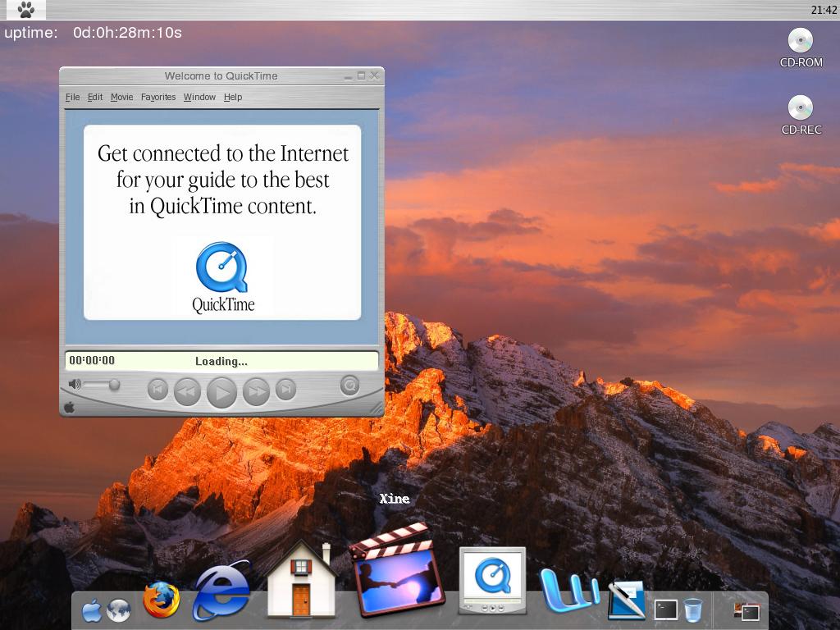Click the small Apple logo in player corner
Screen dimensions: 840x630
(69, 408)
